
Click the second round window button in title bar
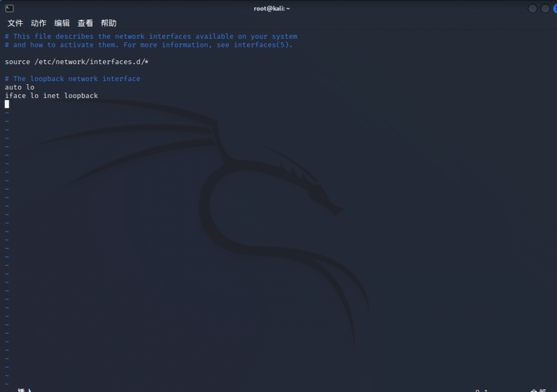coord(545,9)
